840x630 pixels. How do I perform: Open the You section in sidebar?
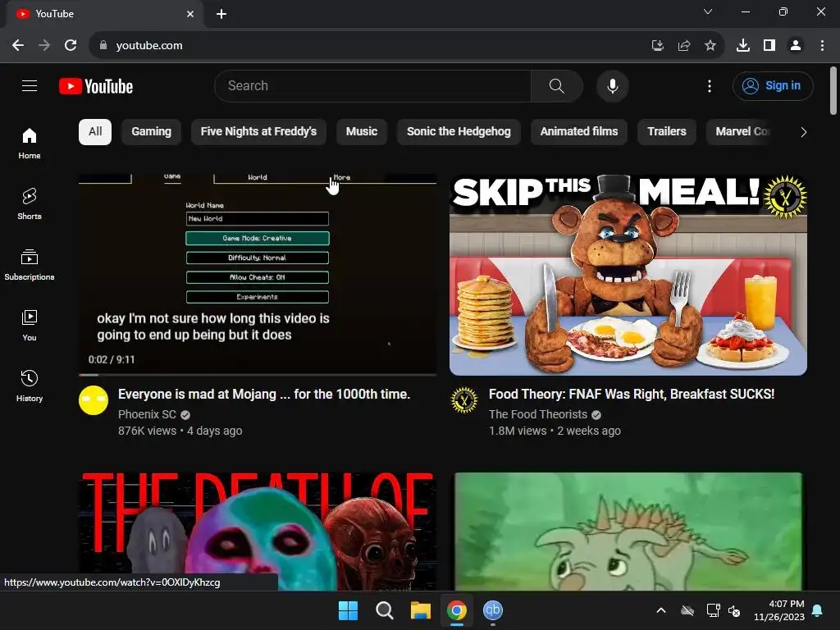point(30,325)
